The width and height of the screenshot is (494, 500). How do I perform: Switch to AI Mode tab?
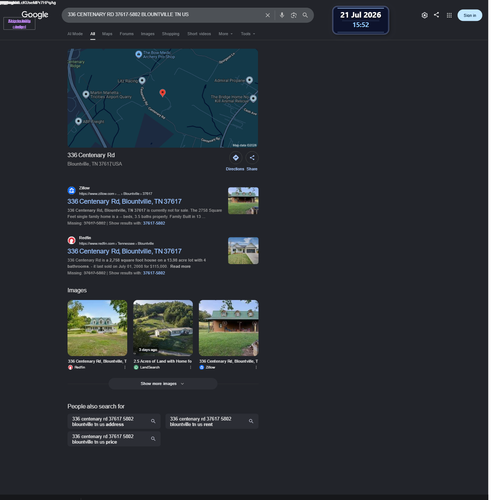coord(76,34)
